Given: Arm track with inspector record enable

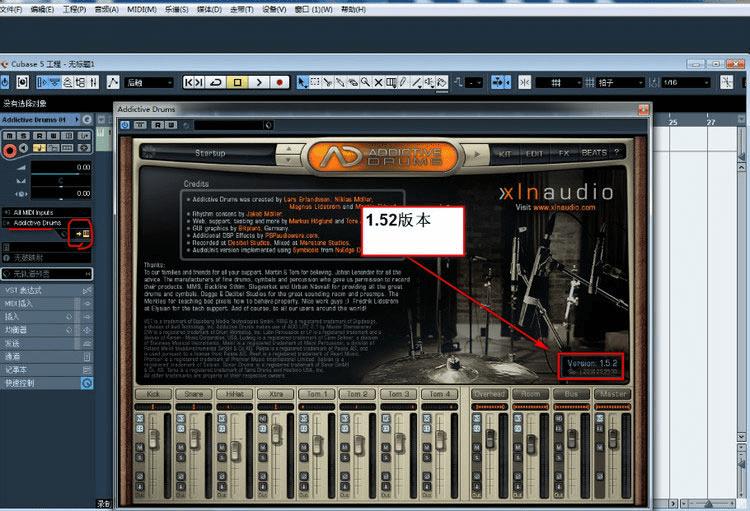Looking at the screenshot, I should tap(9, 151).
